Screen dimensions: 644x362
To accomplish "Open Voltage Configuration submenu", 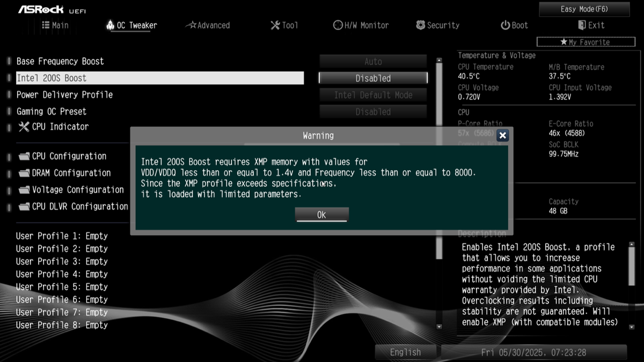I will point(78,190).
